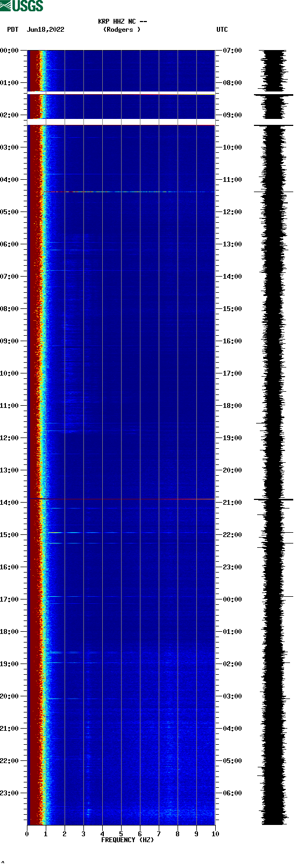Click the PDT time label '04:00'
Viewport: 297px width, 868px height.
[x=9, y=180]
